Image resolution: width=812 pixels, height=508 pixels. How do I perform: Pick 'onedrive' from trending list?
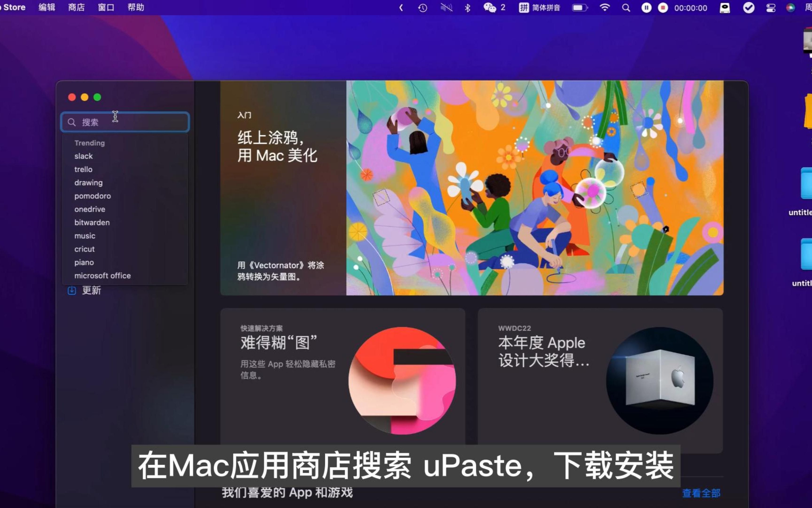click(90, 209)
